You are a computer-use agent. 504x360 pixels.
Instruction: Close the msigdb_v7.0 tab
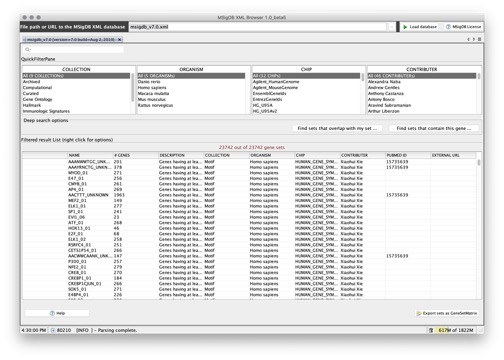pos(119,40)
